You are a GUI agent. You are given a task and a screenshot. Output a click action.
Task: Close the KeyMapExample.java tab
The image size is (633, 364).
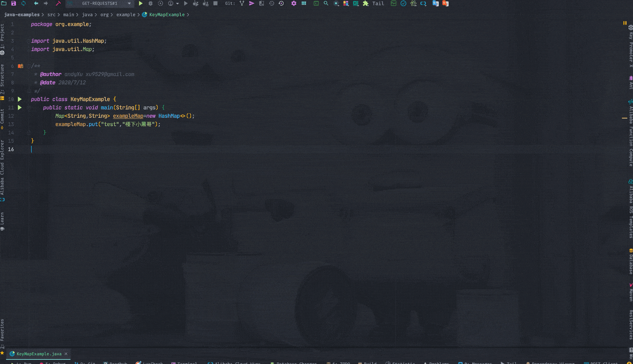66,354
